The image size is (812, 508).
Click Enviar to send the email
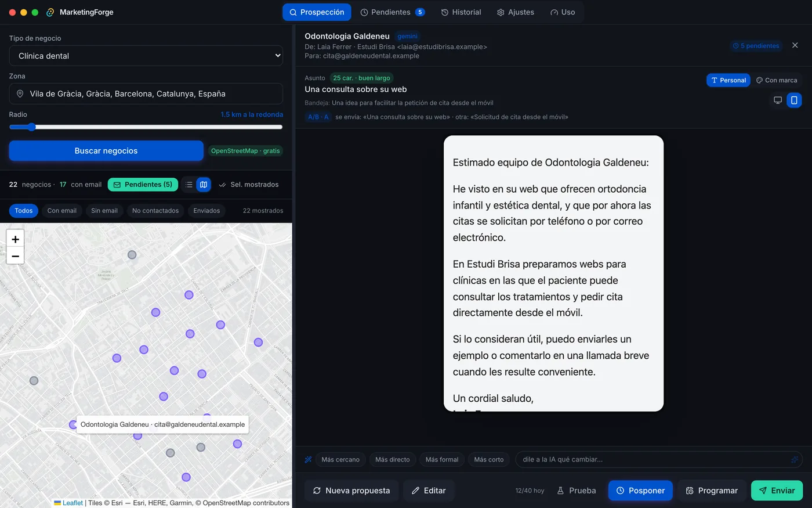point(777,491)
